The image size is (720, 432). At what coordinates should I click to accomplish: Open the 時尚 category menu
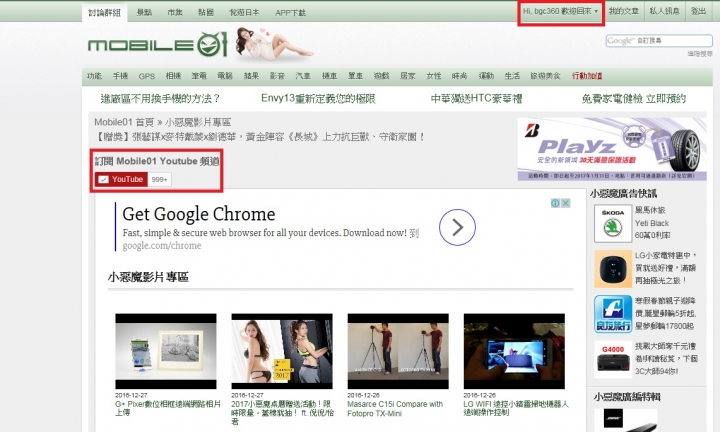click(x=459, y=76)
